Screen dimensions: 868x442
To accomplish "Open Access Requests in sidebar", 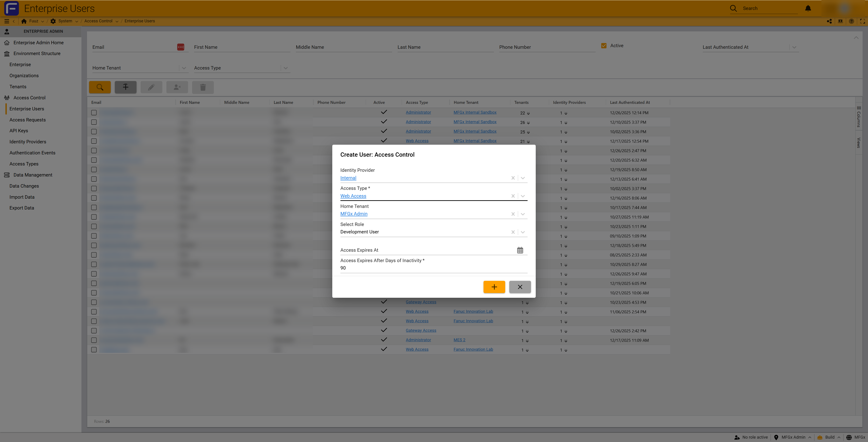I will pyautogui.click(x=27, y=120).
